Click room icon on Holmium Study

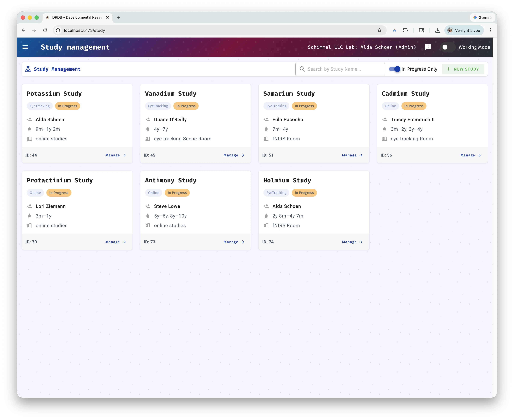(266, 225)
